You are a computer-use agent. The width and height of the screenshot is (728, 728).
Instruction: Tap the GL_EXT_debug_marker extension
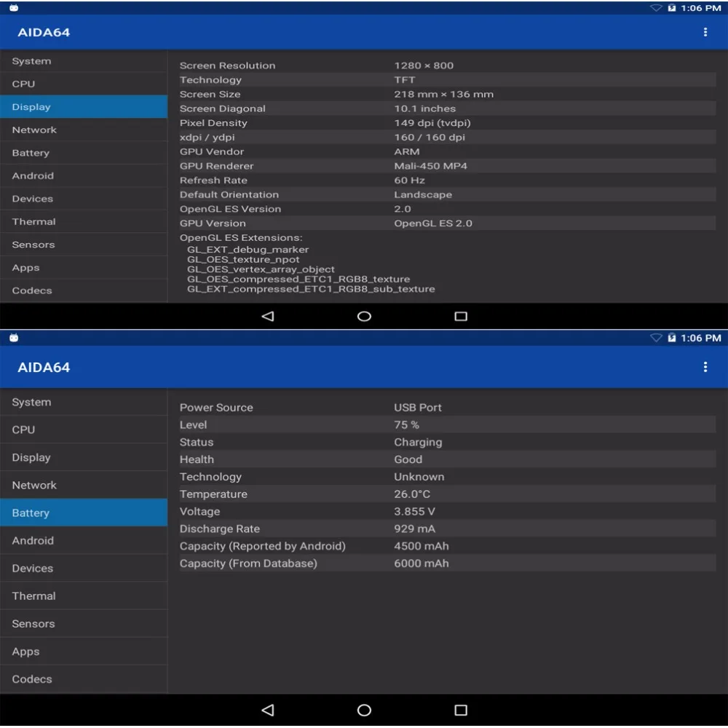tap(248, 249)
